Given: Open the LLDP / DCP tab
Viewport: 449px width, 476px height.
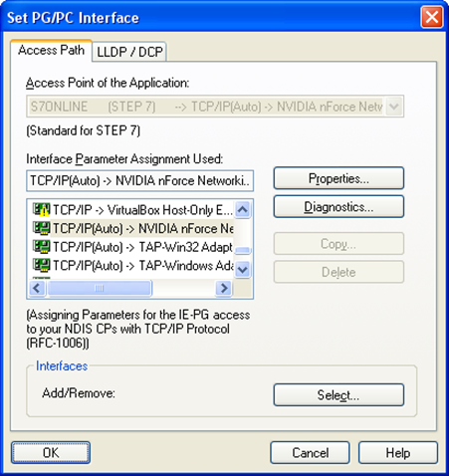Looking at the screenshot, I should [x=129, y=52].
